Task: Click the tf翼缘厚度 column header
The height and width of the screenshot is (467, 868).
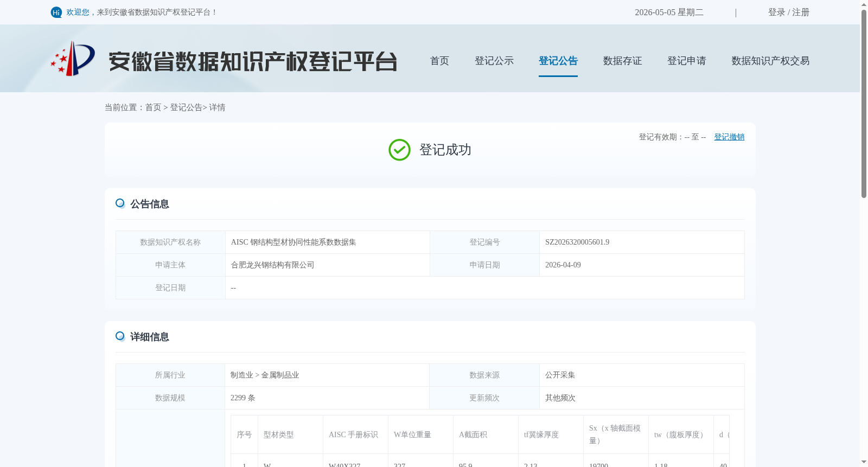Action: [551, 434]
